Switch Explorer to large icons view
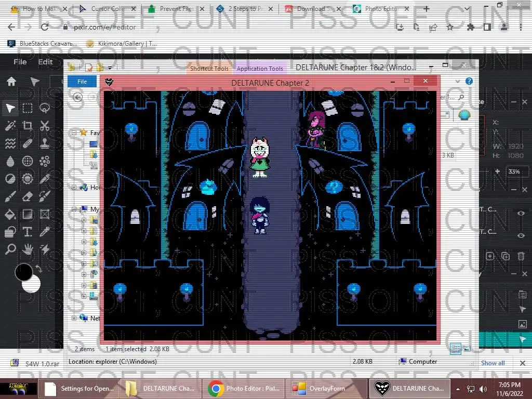The height and width of the screenshot is (399, 532). tap(467, 349)
